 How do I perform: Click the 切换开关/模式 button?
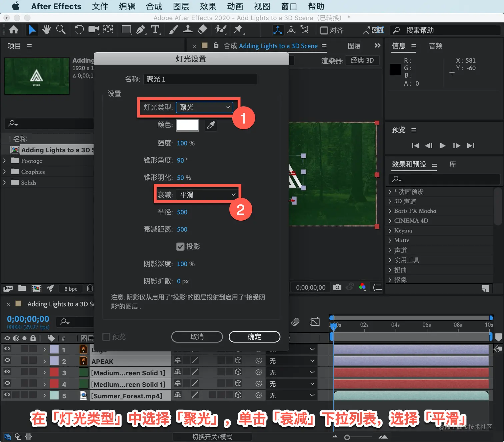point(212,437)
